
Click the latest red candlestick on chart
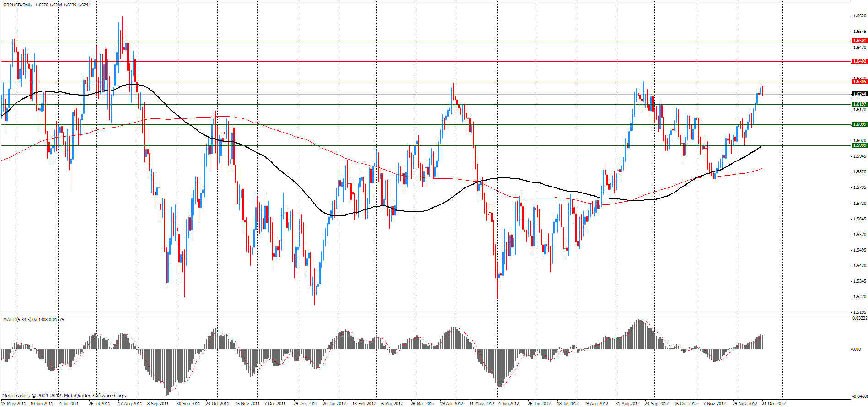tap(762, 91)
